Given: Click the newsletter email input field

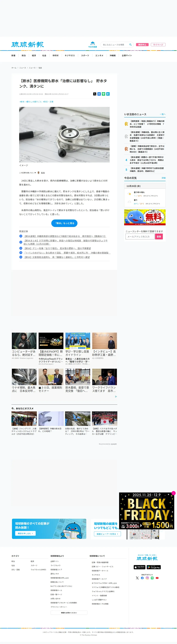Looking at the screenshot, I should (140, 236).
